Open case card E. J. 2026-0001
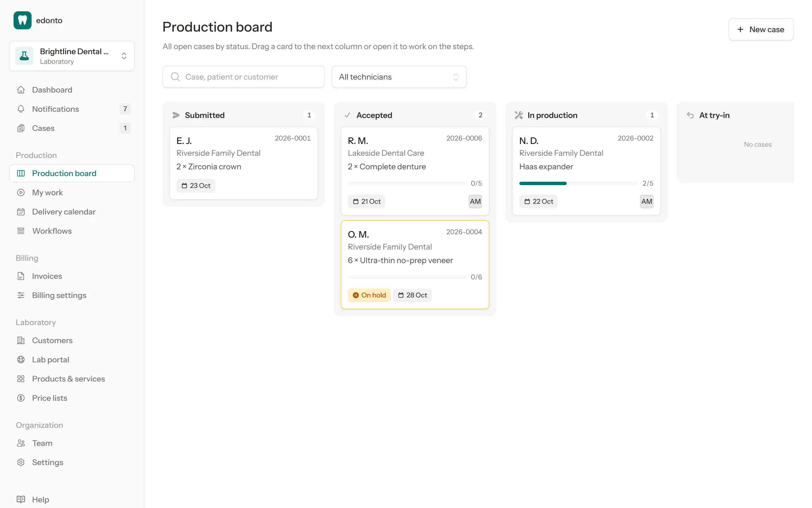The image size is (812, 508). (x=243, y=163)
